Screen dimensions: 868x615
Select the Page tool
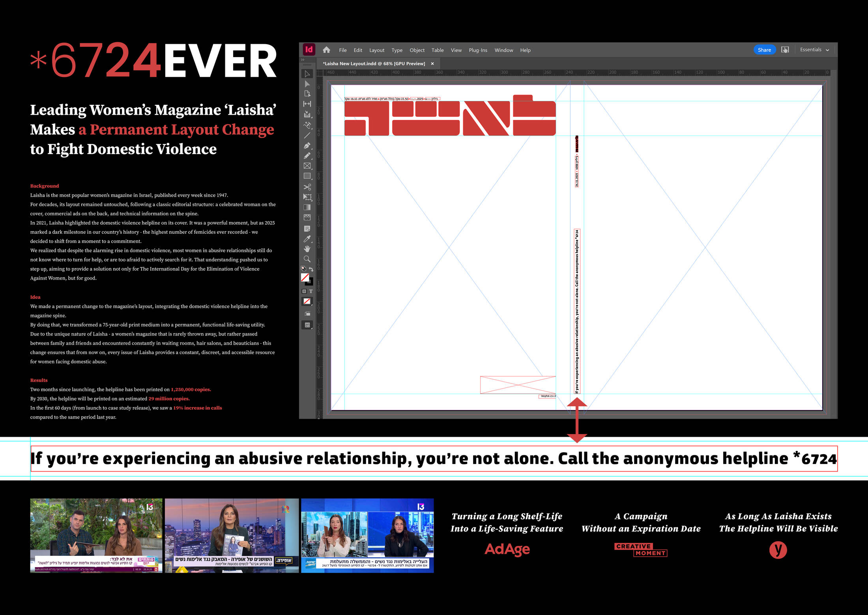pyautogui.click(x=307, y=94)
